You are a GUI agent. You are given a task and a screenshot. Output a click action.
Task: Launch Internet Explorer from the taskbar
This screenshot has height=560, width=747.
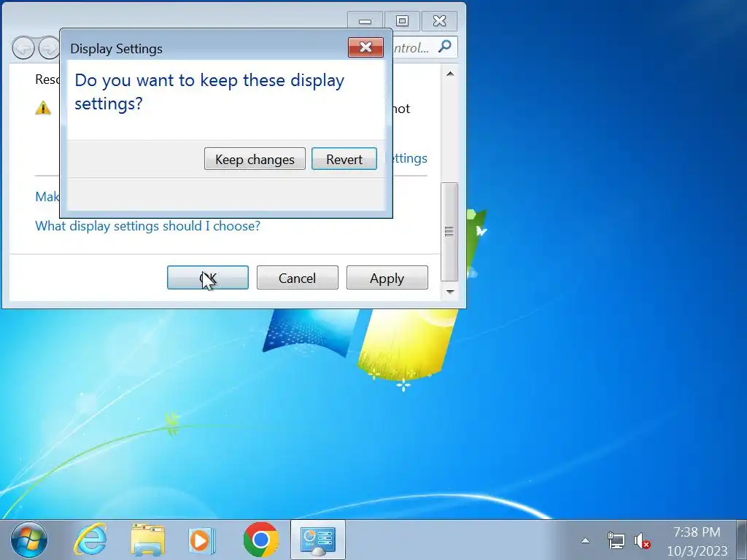(x=90, y=540)
